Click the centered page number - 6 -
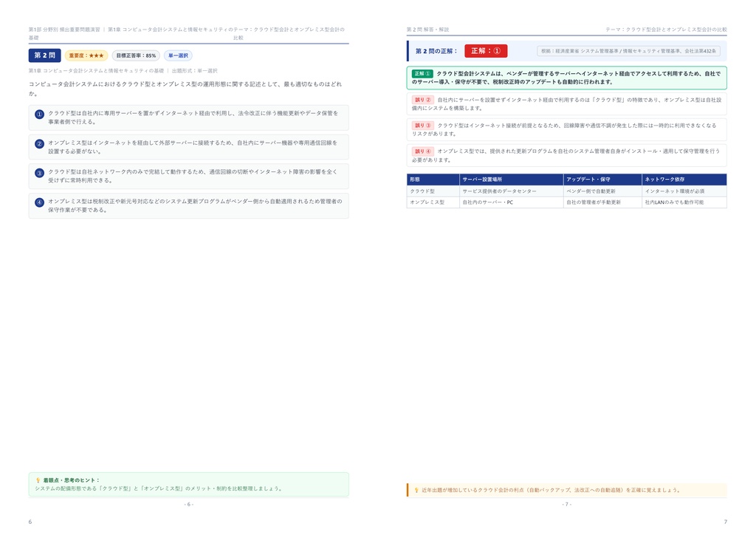This screenshot has height=535, width=756. (x=188, y=504)
